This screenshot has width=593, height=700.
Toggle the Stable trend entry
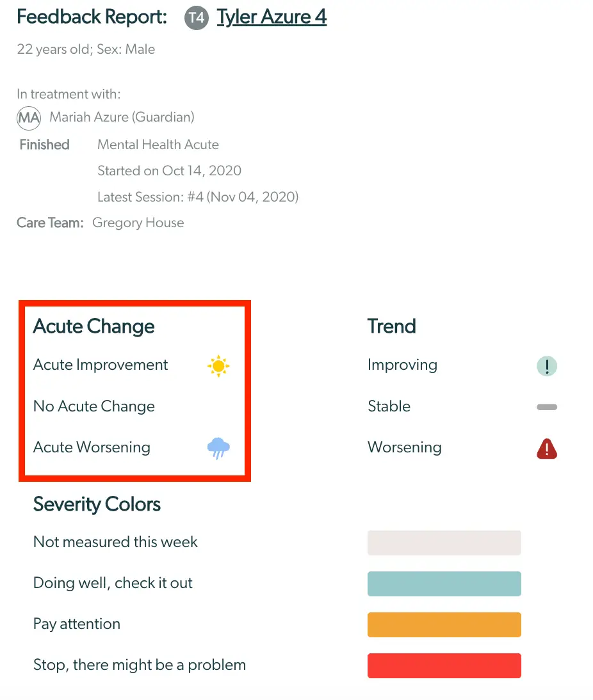pos(389,407)
